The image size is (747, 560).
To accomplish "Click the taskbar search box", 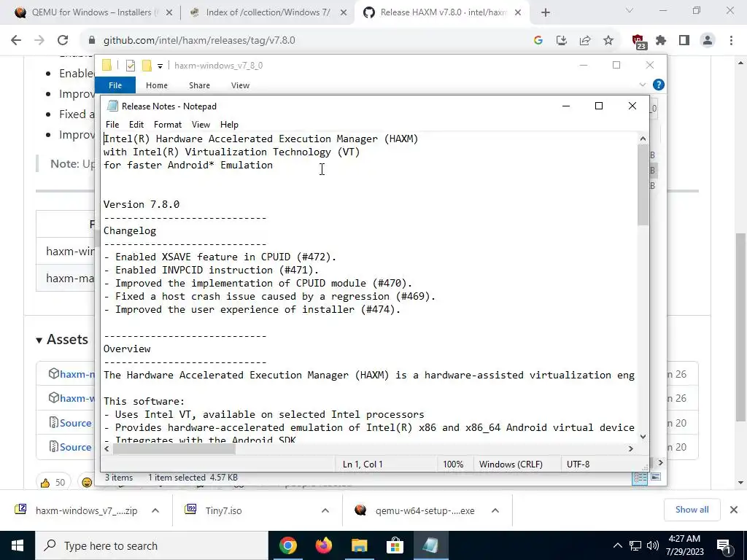I will [152, 545].
